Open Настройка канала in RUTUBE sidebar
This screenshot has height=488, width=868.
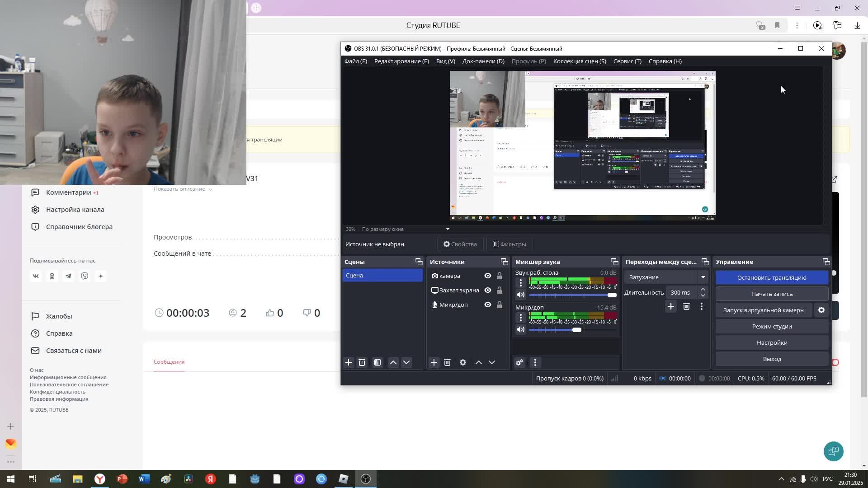[75, 210]
